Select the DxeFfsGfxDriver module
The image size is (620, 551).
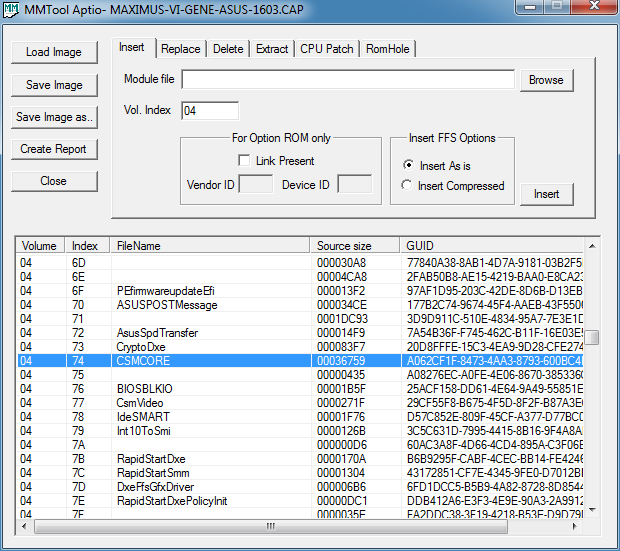pyautogui.click(x=301, y=487)
